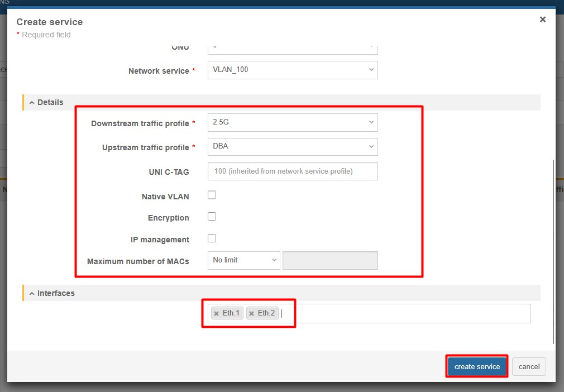The height and width of the screenshot is (392, 564).
Task: Open the Network service VLAN_100 dropdown
Action: pos(292,70)
